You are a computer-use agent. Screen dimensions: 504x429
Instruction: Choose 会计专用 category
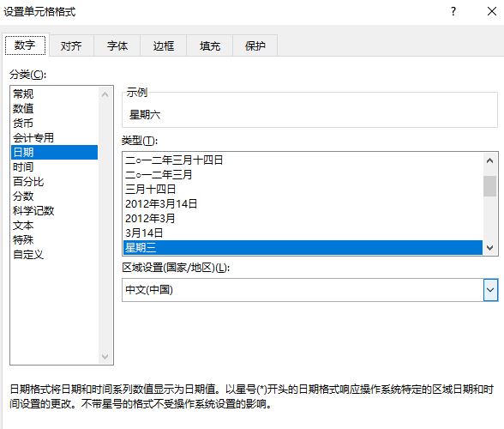(54, 138)
